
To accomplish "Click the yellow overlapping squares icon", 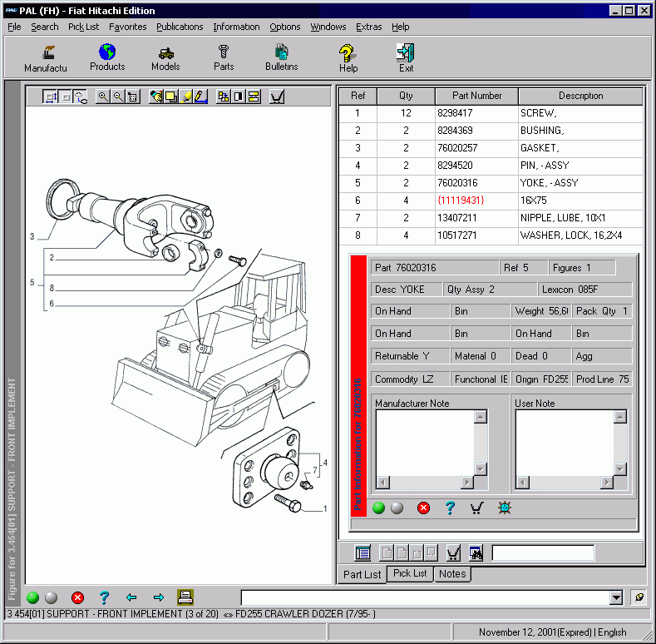I will [171, 97].
